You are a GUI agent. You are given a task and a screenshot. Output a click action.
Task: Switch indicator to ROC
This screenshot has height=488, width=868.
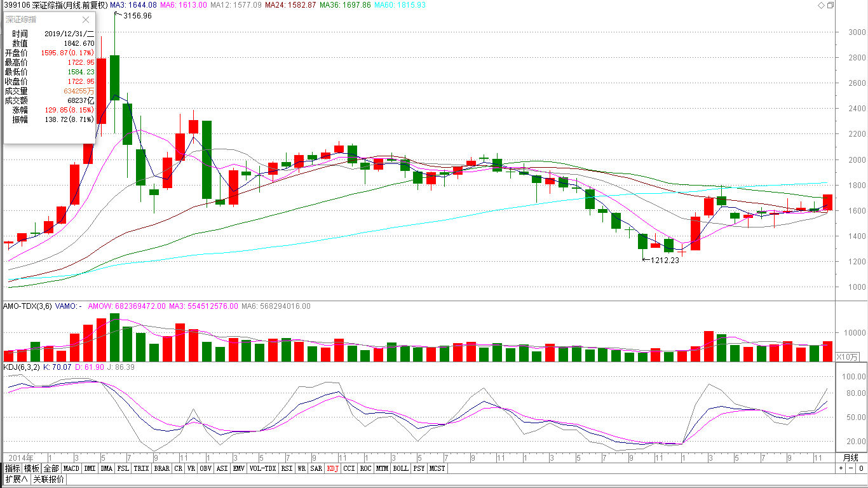click(365, 468)
